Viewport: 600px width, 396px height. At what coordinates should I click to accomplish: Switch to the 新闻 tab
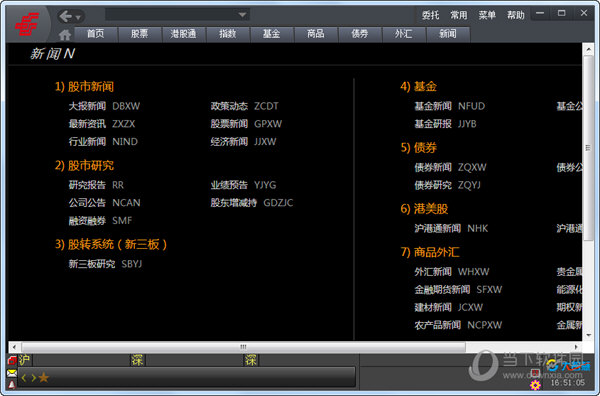447,34
